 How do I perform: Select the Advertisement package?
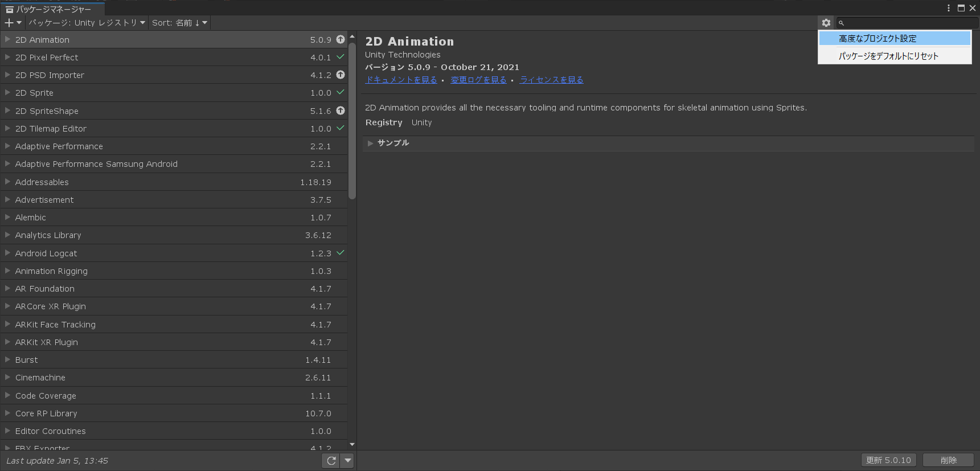click(174, 199)
